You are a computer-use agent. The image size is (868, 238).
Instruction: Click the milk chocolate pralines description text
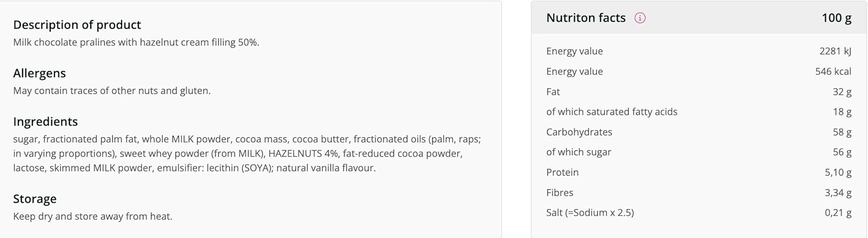coord(136,42)
